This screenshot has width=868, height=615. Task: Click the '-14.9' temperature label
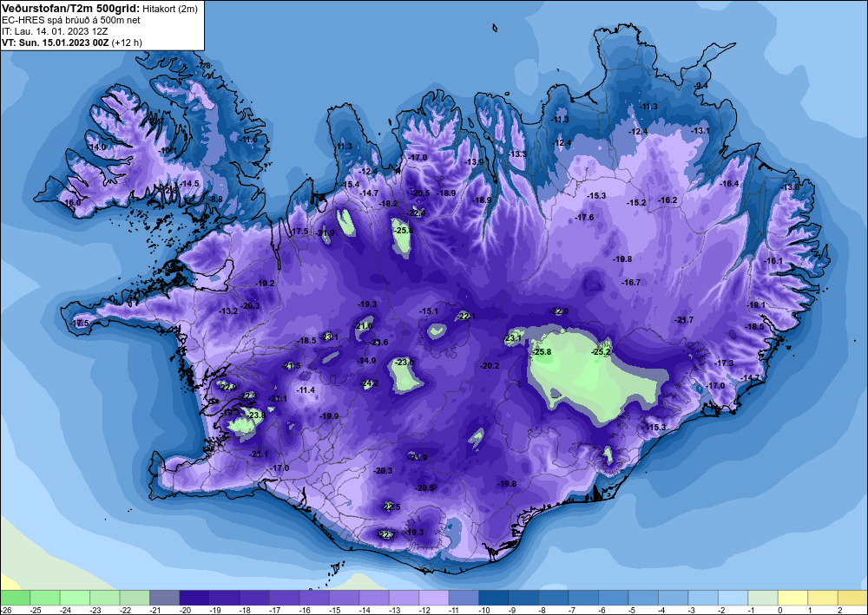366,361
